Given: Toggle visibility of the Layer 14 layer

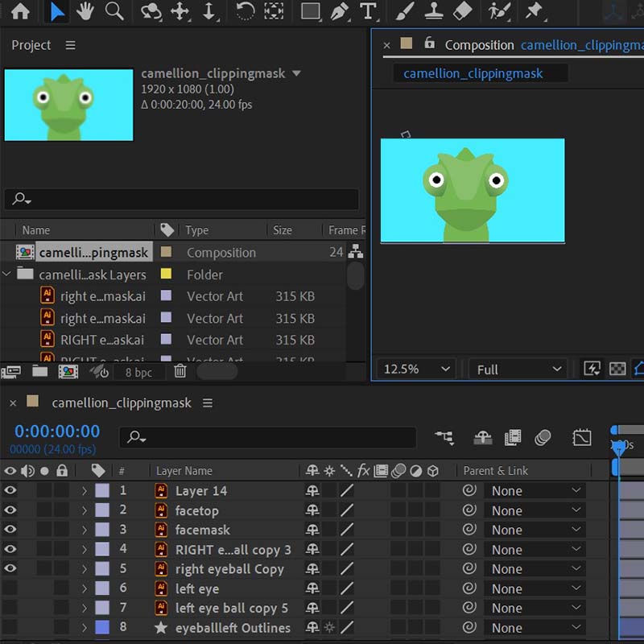Looking at the screenshot, I should click(10, 490).
